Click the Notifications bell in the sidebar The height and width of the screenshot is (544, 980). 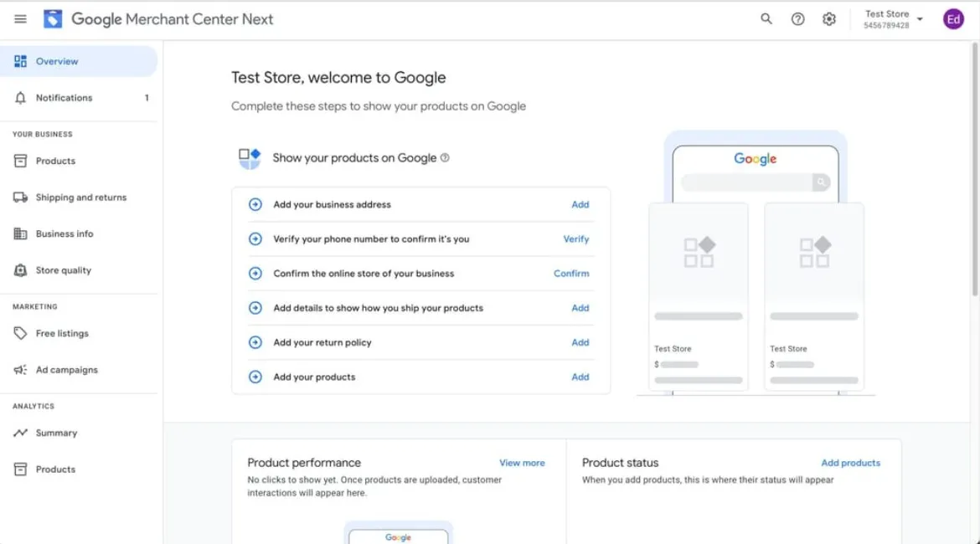[x=19, y=97]
